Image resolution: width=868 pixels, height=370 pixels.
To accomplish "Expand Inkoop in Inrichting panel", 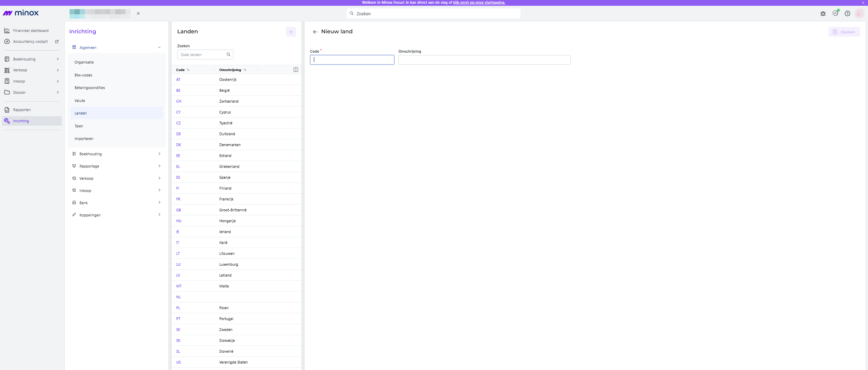I will pyautogui.click(x=116, y=191).
